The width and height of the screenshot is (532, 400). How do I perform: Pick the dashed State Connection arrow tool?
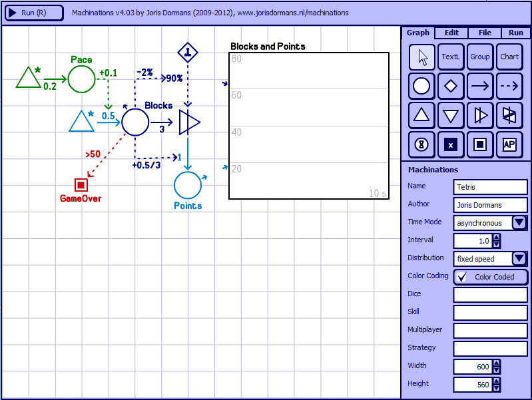(x=509, y=86)
